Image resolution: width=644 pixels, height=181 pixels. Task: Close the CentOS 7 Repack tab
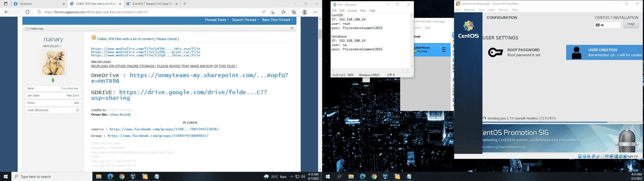(176, 4)
